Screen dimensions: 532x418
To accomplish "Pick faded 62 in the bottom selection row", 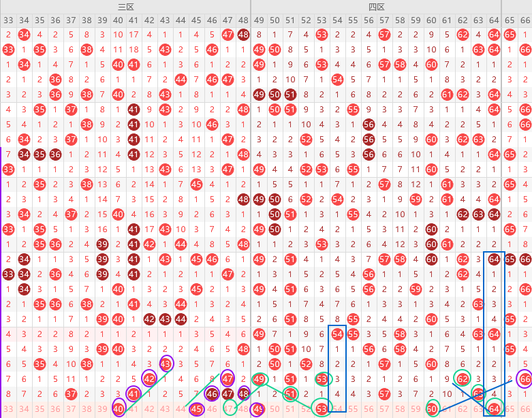I will [463, 409].
